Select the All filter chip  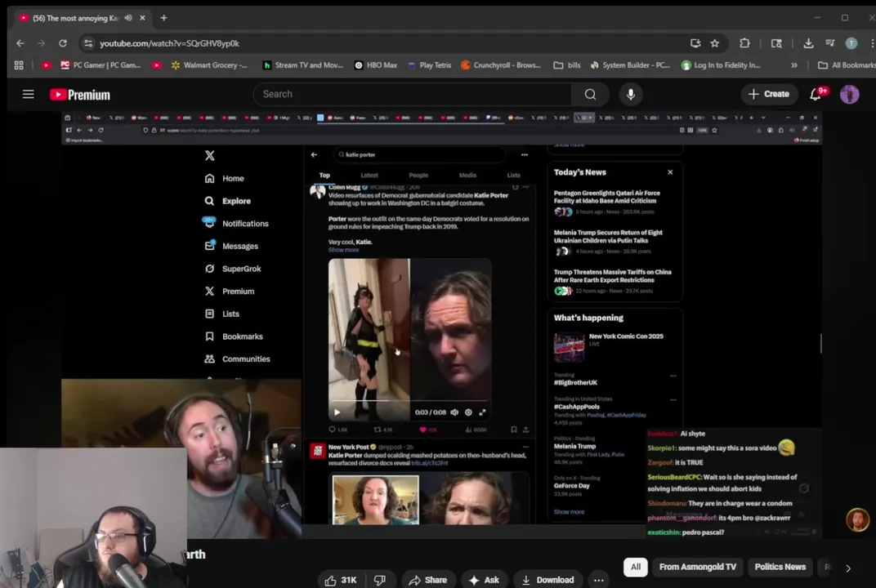[x=636, y=567]
